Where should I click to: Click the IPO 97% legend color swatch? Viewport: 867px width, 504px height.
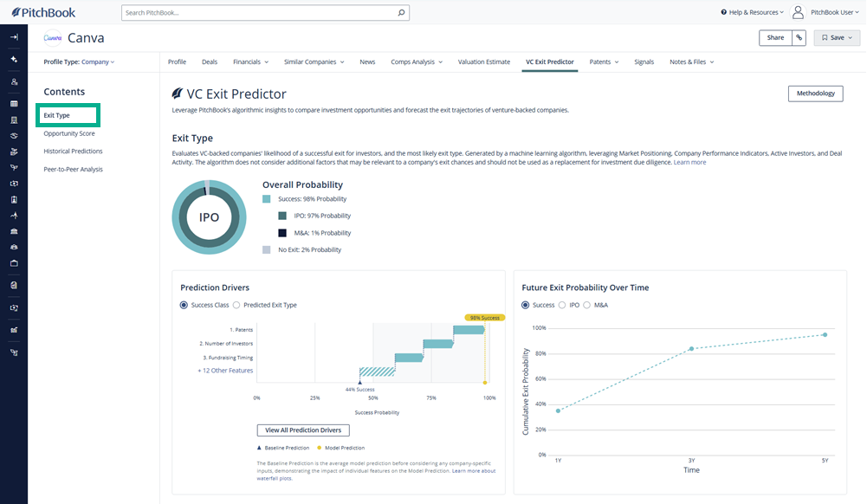[x=282, y=216]
